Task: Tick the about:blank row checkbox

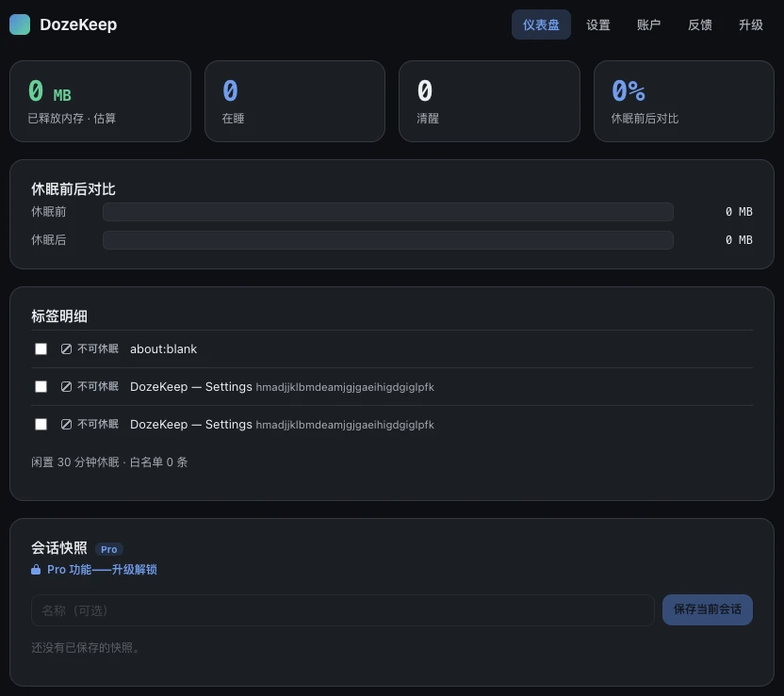Action: (x=41, y=348)
